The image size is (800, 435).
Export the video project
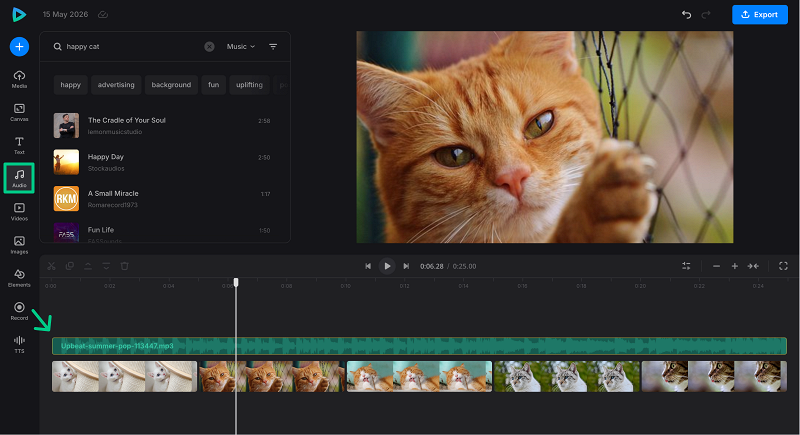click(760, 15)
